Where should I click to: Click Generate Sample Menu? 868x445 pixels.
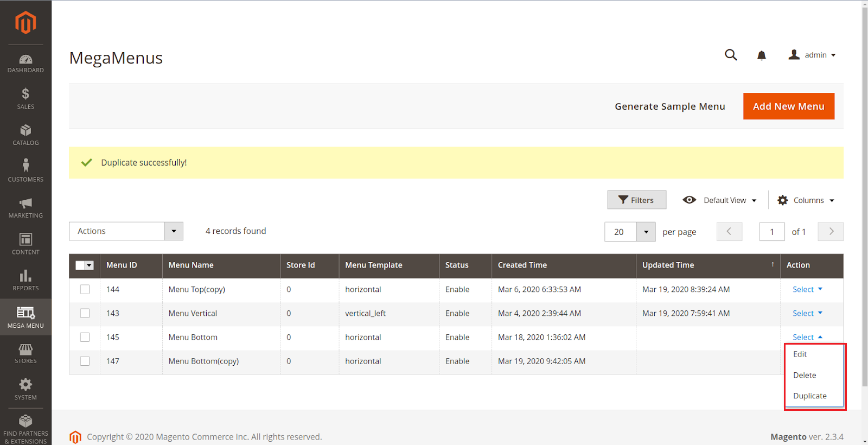(669, 106)
